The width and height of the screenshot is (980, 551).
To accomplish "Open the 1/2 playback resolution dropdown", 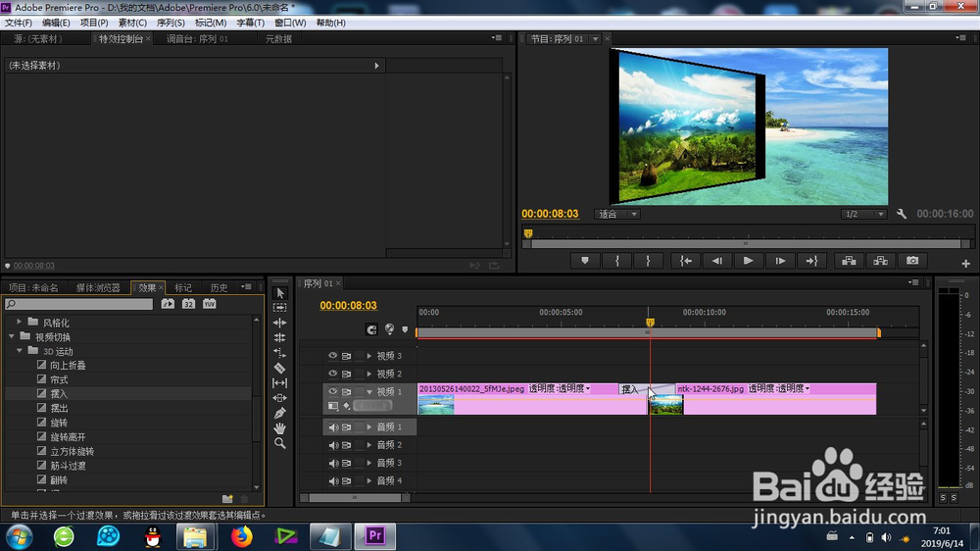I will (x=863, y=214).
